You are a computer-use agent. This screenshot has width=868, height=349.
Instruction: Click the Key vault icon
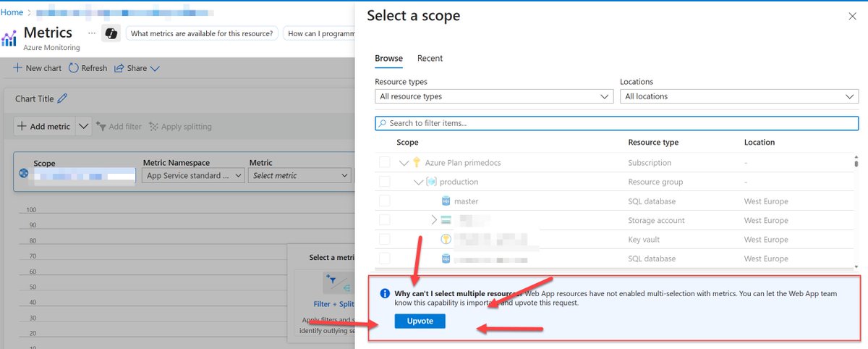coord(446,240)
